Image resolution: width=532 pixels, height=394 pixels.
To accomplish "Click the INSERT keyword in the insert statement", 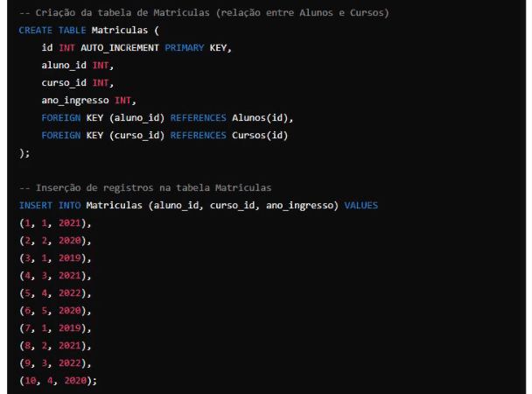I will pos(35,205).
